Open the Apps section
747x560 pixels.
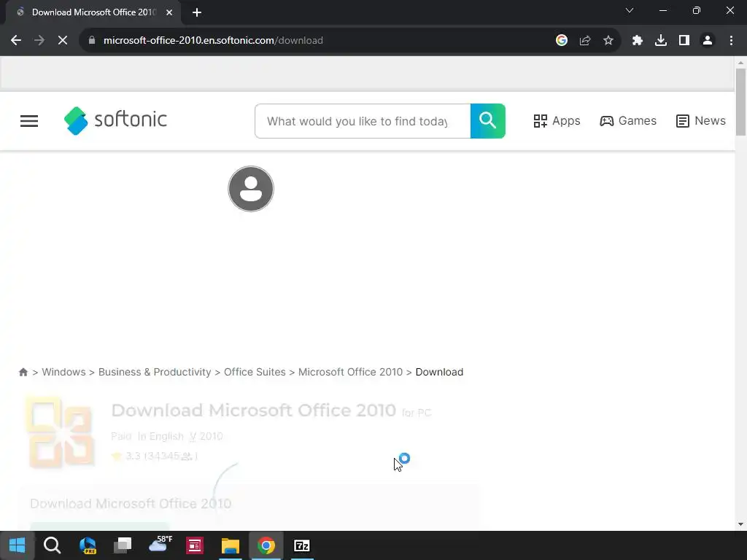(x=557, y=121)
